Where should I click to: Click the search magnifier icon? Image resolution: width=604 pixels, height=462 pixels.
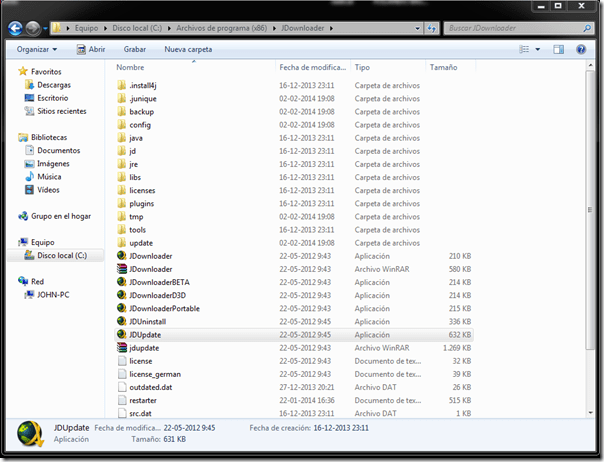tap(587, 28)
